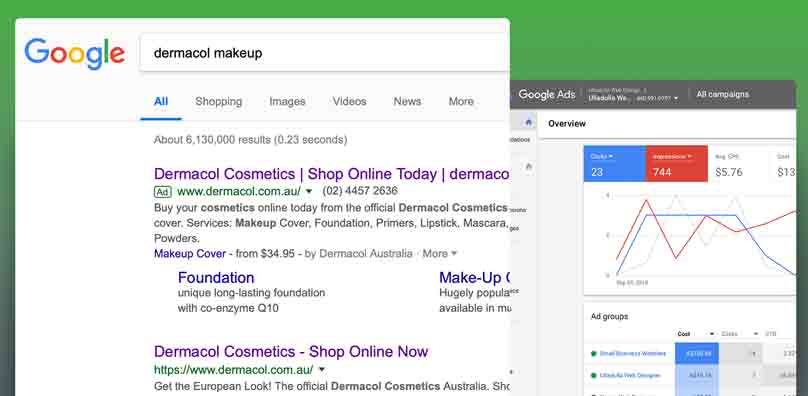This screenshot has width=808, height=396.
Task: Expand arrow beside https://www.dermacol.com.au/ organic URL
Action: point(322,370)
